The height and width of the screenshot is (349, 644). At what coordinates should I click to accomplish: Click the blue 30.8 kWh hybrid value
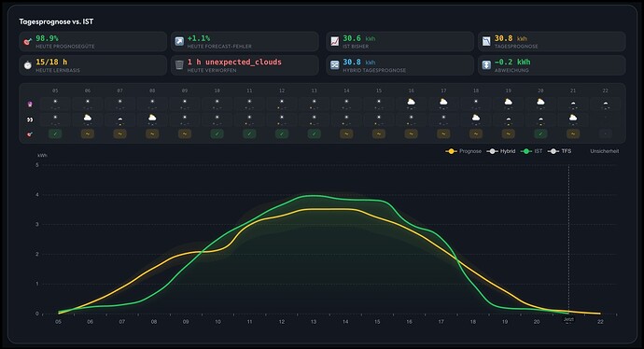(x=359, y=62)
